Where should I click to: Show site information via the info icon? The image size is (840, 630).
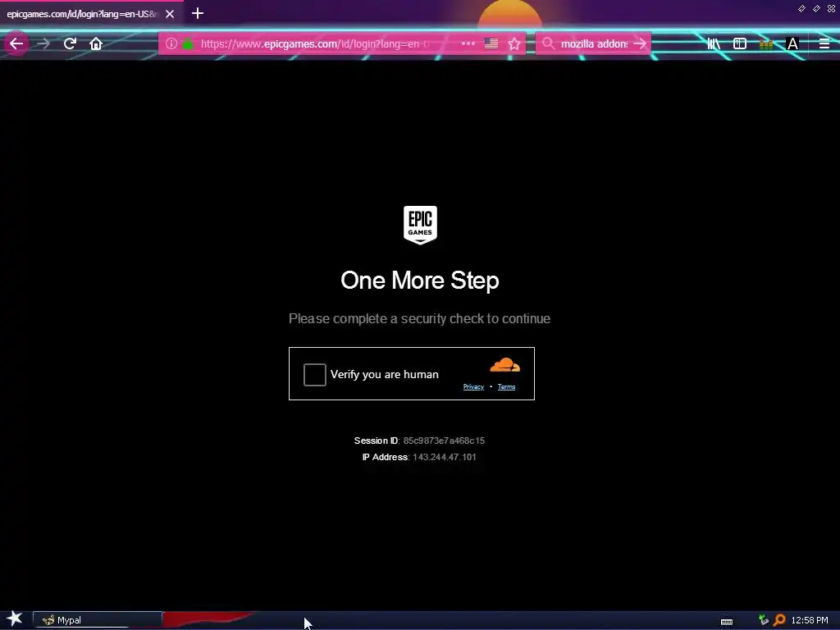tap(171, 44)
